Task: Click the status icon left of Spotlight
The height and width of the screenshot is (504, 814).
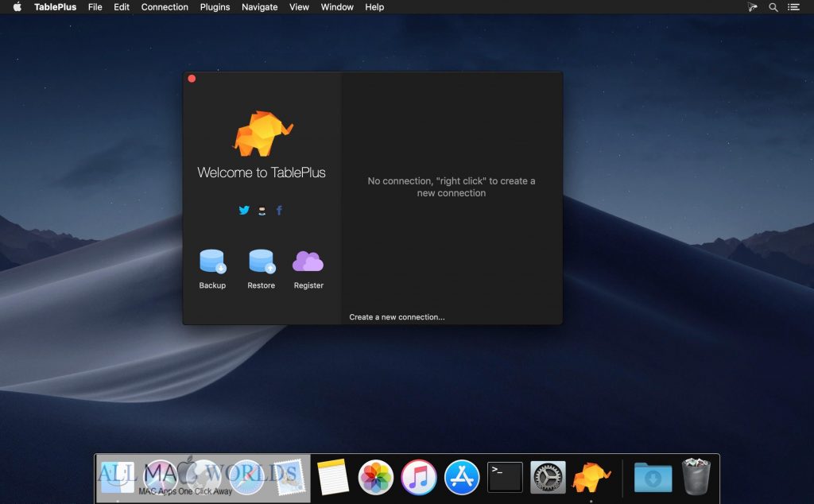Action: pos(752,7)
